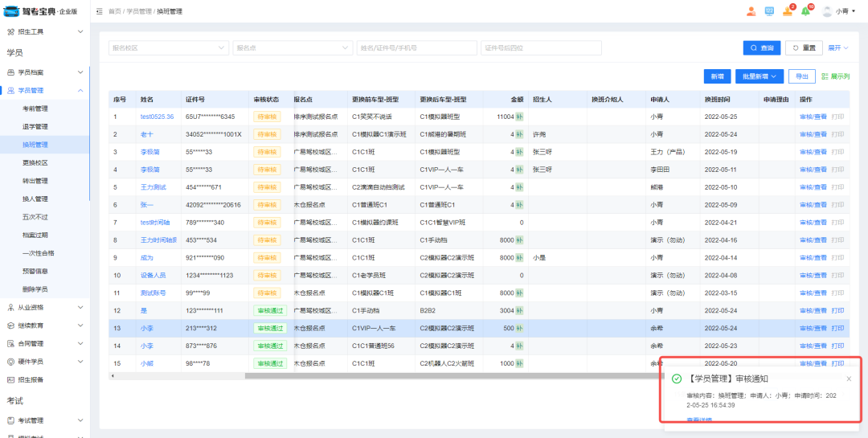
Task: Click 审核/查看 in the 老十 row
Action: click(x=813, y=134)
